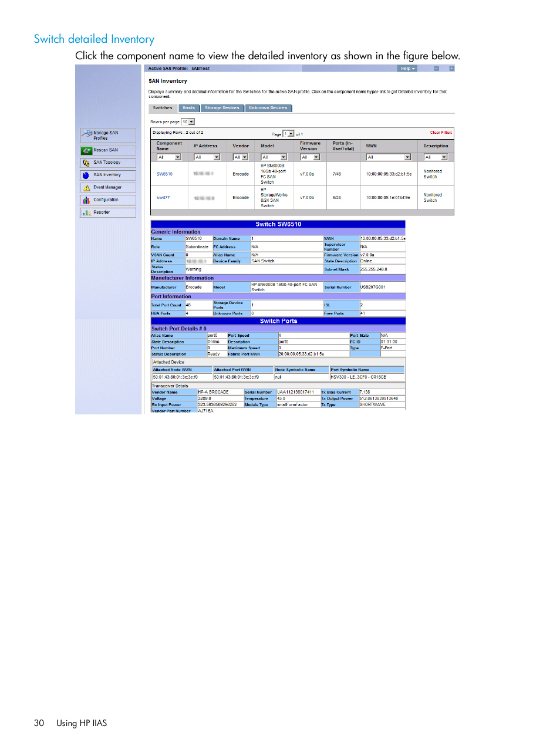Open the Help dropdown menu
The height and width of the screenshot is (746, 560).
point(408,69)
